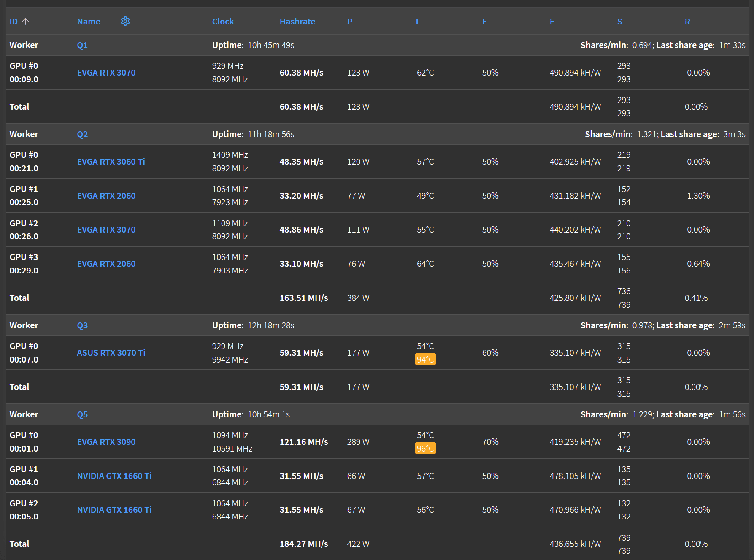Open NVIDIA GTX 1660 Ti at GPU #2
The image size is (754, 560).
114,510
